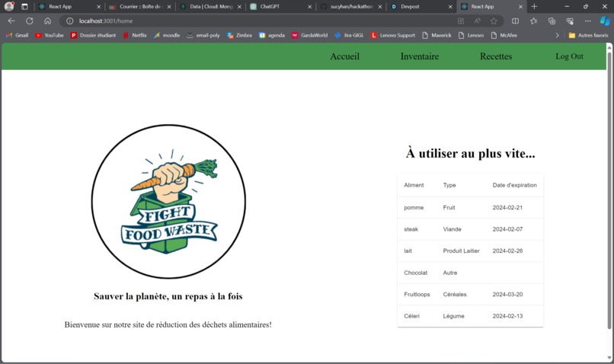Screen dimensions: 614x364
Task: Go back to the previous page
Action: 11,21
